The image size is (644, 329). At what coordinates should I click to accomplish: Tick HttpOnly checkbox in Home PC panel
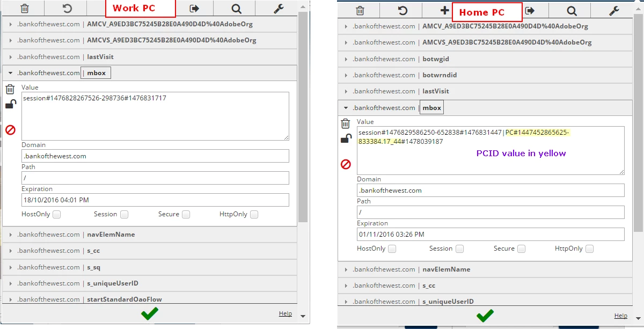coord(590,248)
